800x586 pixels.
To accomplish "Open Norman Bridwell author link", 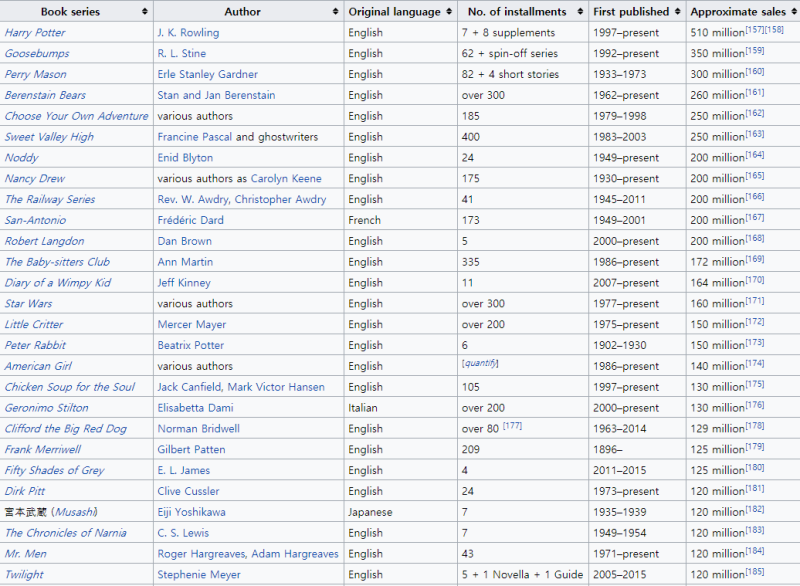I will coord(198,429).
